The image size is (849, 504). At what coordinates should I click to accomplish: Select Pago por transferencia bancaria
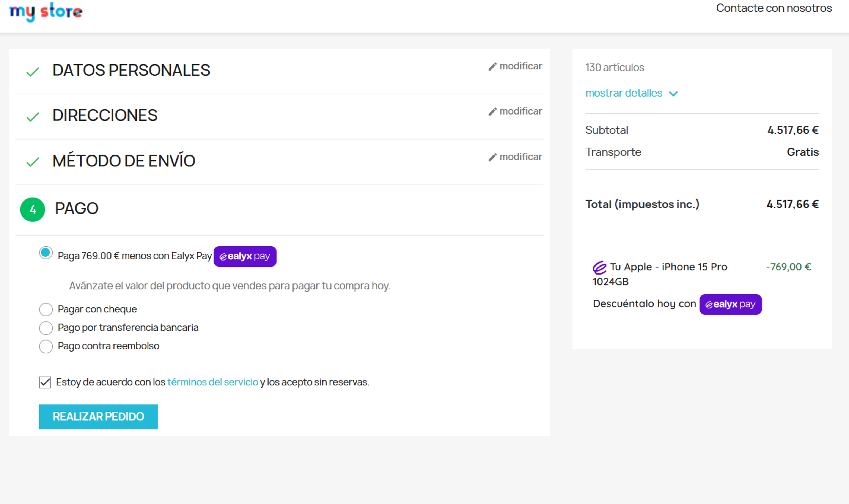tap(46, 328)
